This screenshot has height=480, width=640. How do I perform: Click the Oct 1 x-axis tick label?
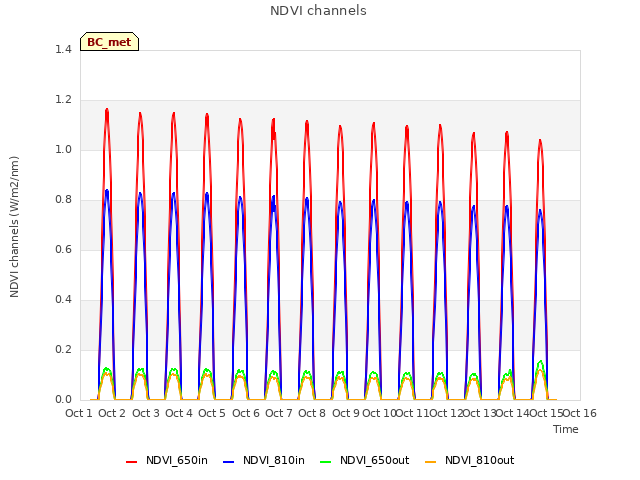pyautogui.click(x=79, y=413)
